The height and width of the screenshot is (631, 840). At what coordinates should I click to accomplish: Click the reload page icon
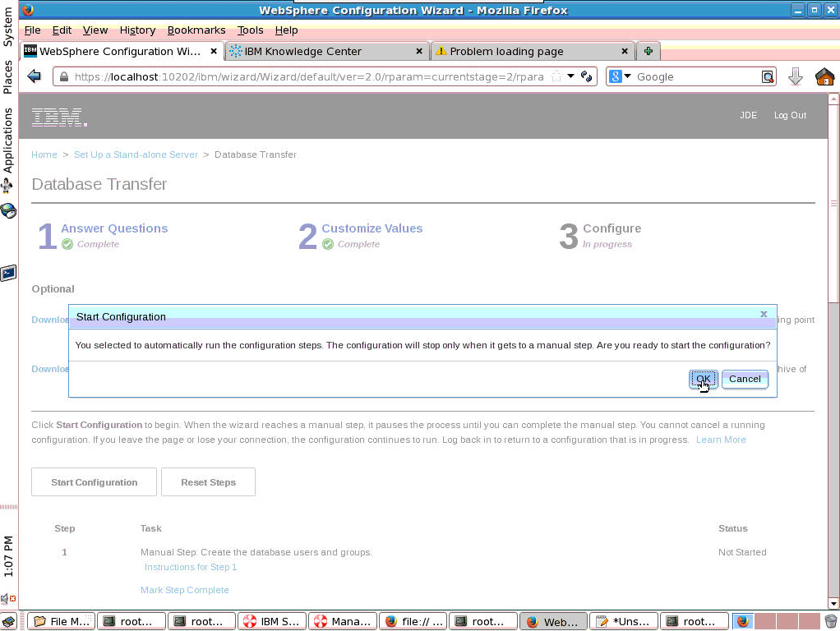point(586,76)
